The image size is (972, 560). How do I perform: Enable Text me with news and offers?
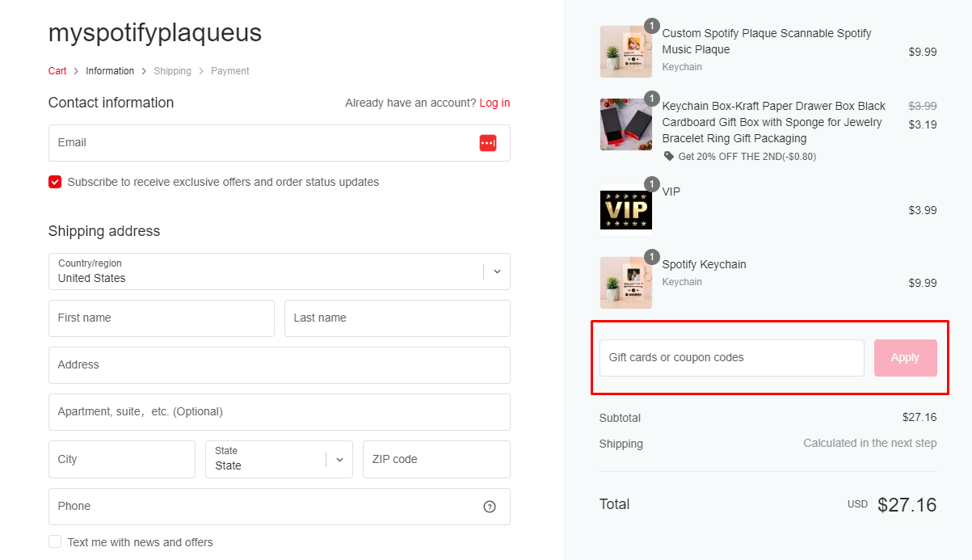[x=55, y=541]
